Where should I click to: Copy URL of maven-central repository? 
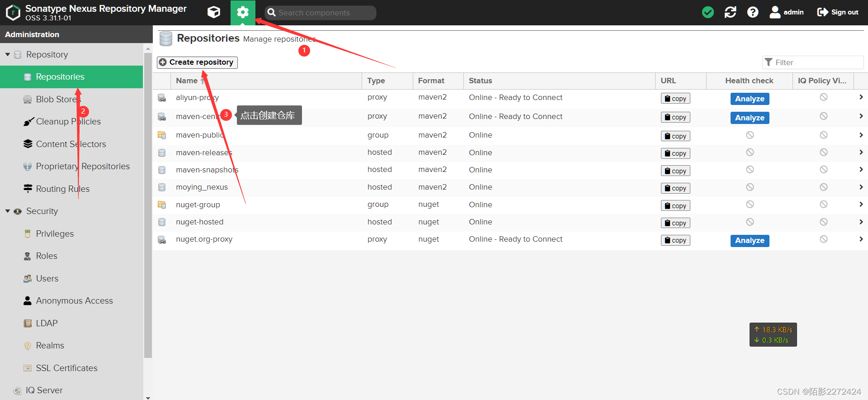(675, 117)
